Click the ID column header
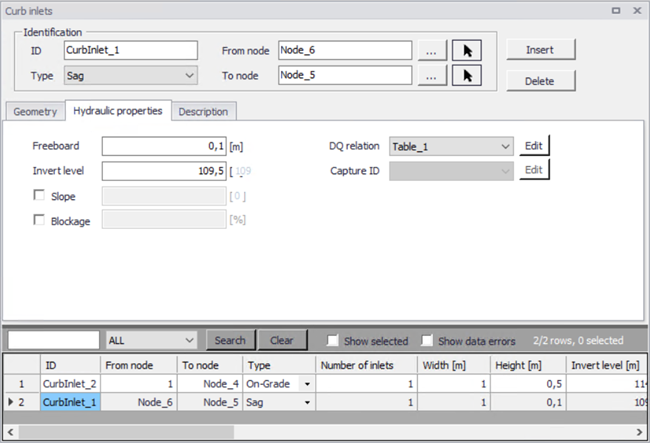The width and height of the screenshot is (650, 443). click(70, 365)
